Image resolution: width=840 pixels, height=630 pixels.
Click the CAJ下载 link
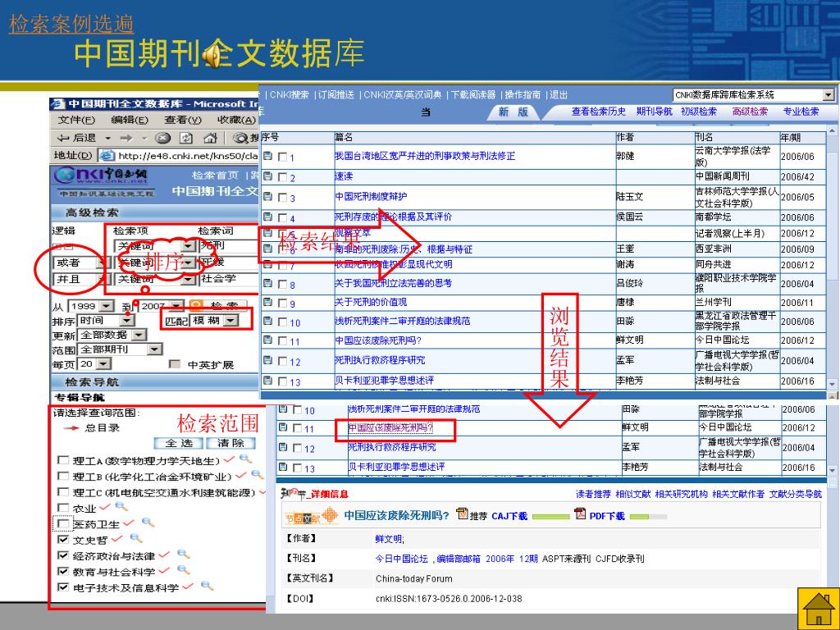click(x=509, y=516)
